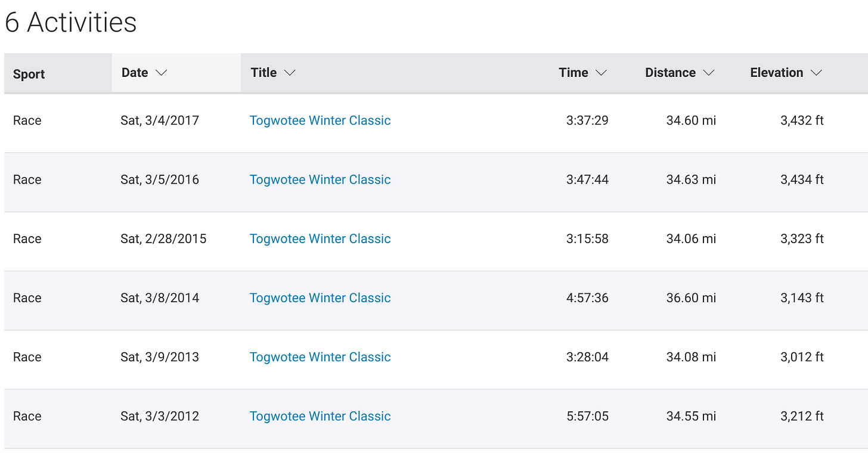Open the Togwotee Winter Classic from 3/5/2016
Screen dimensions: 868x456
(320, 179)
